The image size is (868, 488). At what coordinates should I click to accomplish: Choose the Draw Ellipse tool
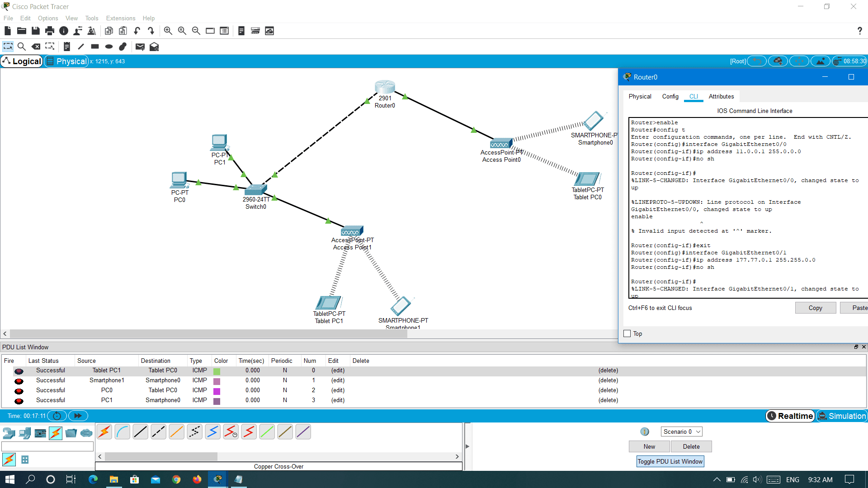pyautogui.click(x=109, y=47)
